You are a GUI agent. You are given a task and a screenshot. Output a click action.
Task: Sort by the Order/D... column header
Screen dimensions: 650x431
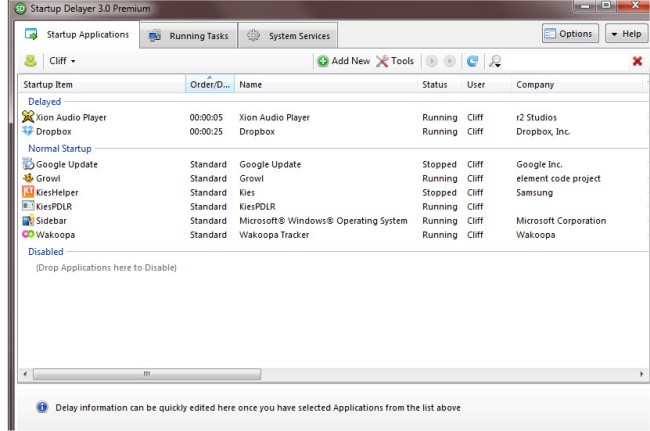(x=210, y=85)
